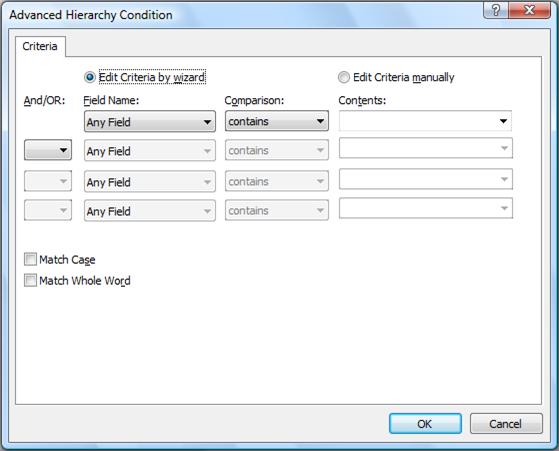The width and height of the screenshot is (559, 451).
Task: Enable the Match Case checkbox
Action: (30, 259)
